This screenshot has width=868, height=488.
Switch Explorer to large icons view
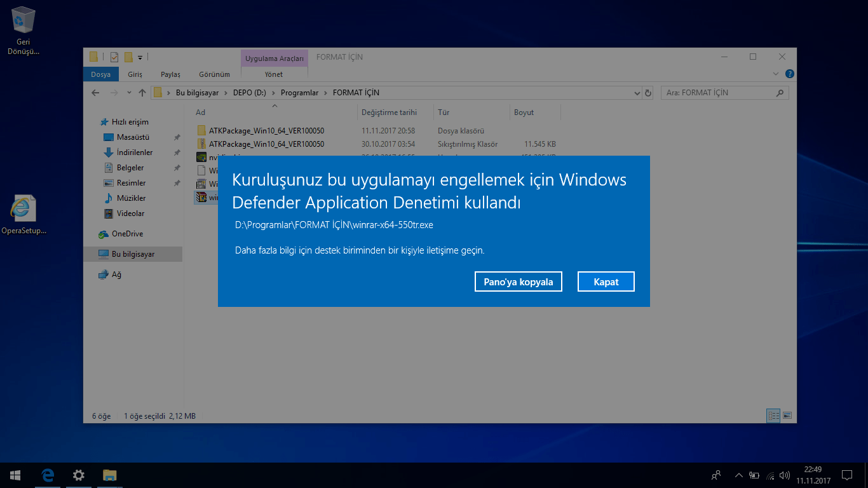tap(787, 416)
